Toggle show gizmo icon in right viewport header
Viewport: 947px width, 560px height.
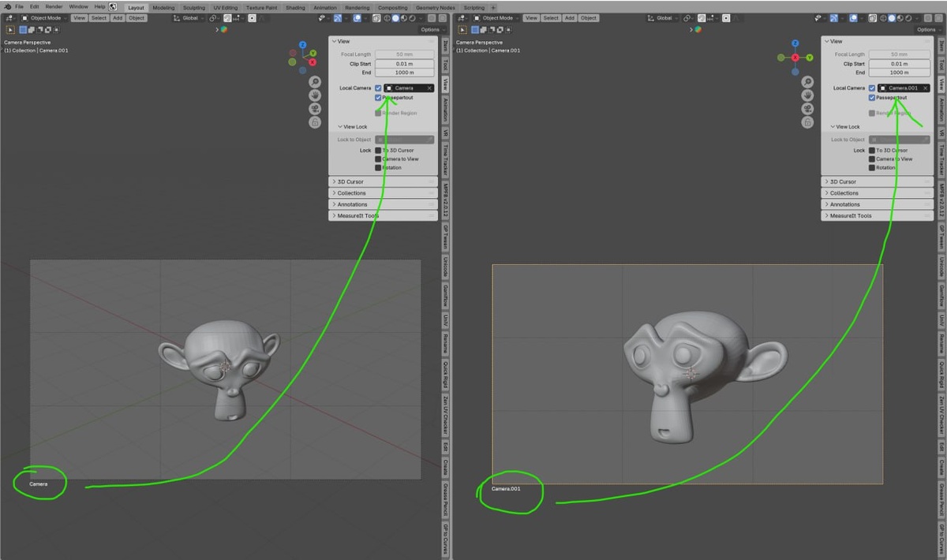click(x=833, y=17)
